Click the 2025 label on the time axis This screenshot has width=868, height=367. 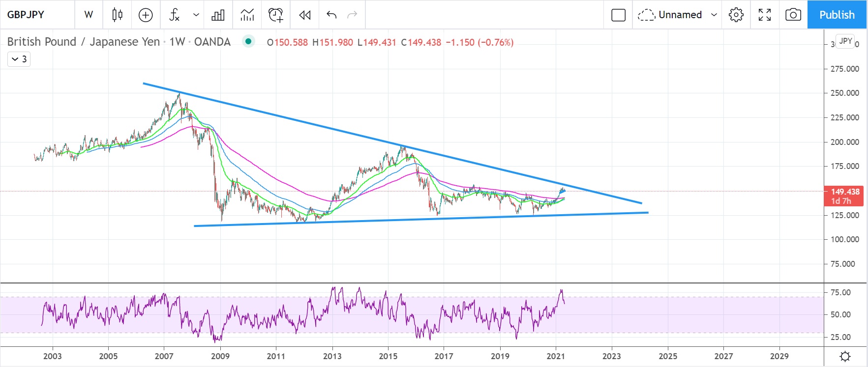668,356
